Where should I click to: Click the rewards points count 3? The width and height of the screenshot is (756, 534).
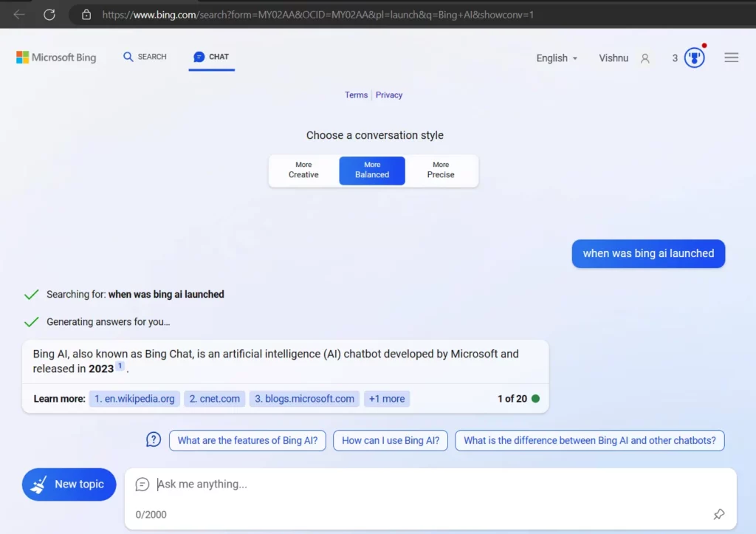[675, 58]
